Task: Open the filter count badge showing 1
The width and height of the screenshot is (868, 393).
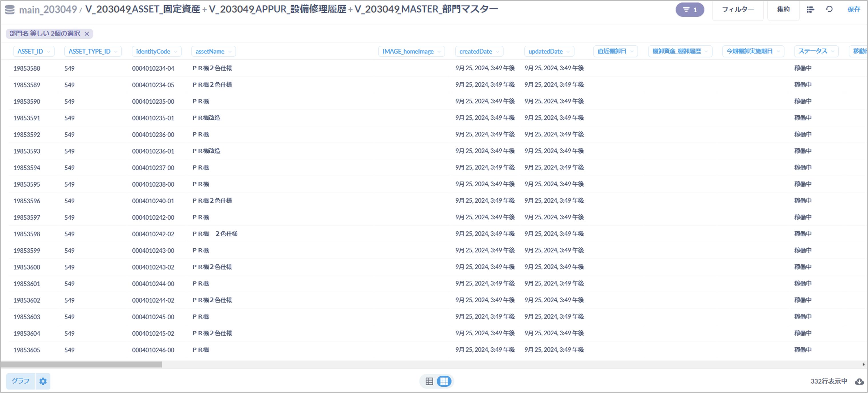Action: coord(690,10)
